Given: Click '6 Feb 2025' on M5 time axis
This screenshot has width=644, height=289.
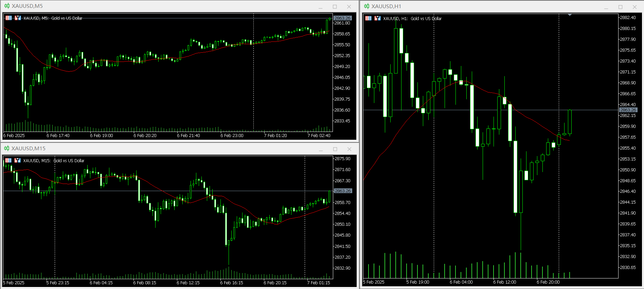Looking at the screenshot, I should point(14,136).
